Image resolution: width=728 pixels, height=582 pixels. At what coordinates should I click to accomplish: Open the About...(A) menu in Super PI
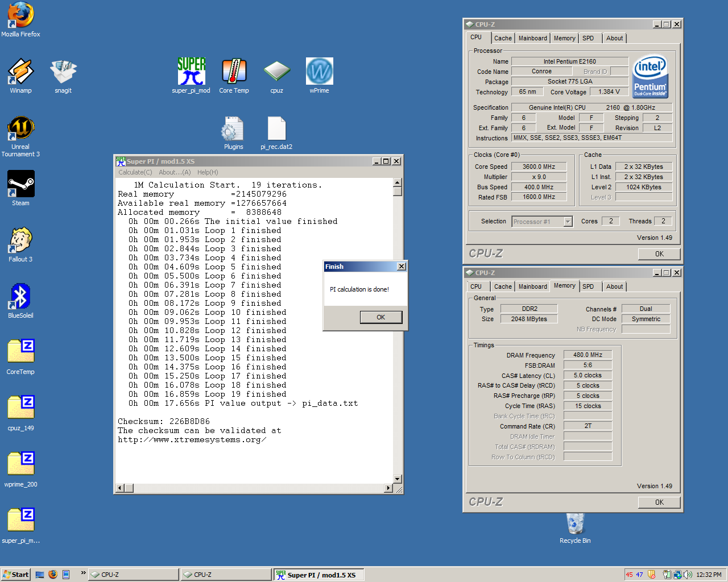pos(175,172)
